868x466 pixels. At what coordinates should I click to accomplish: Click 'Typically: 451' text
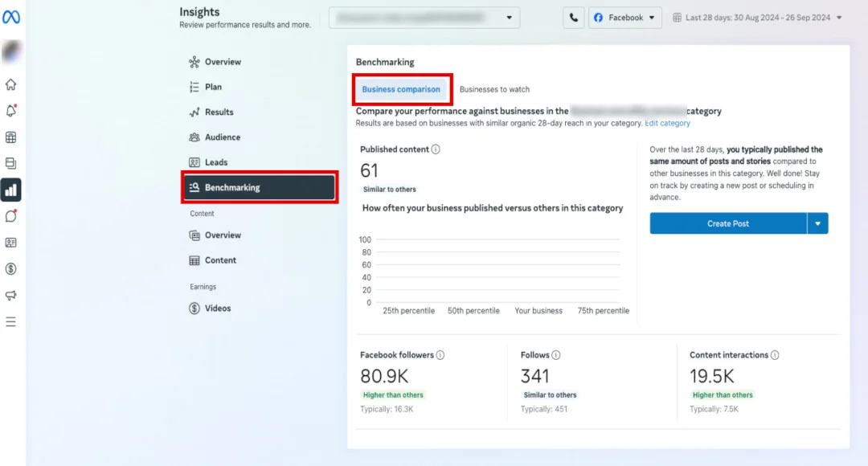543,409
